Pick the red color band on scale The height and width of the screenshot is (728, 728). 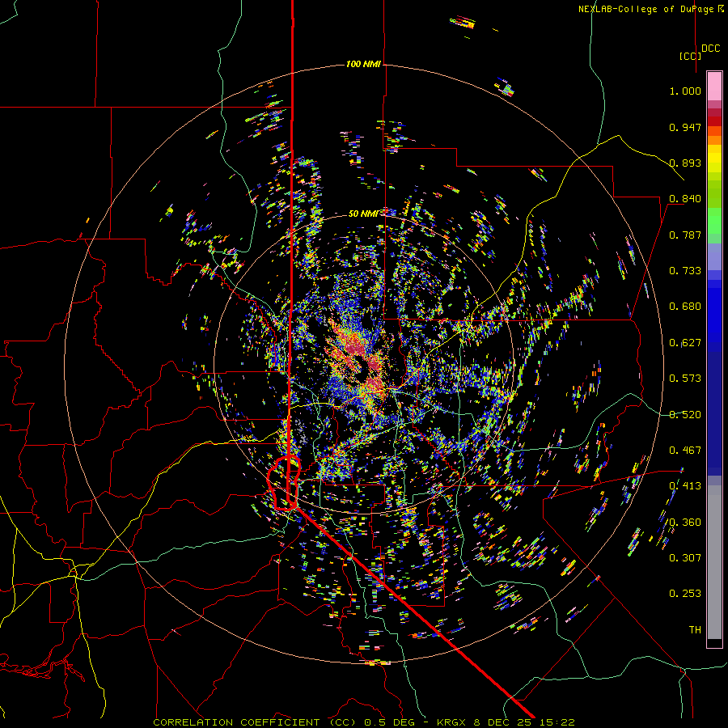[x=714, y=121]
